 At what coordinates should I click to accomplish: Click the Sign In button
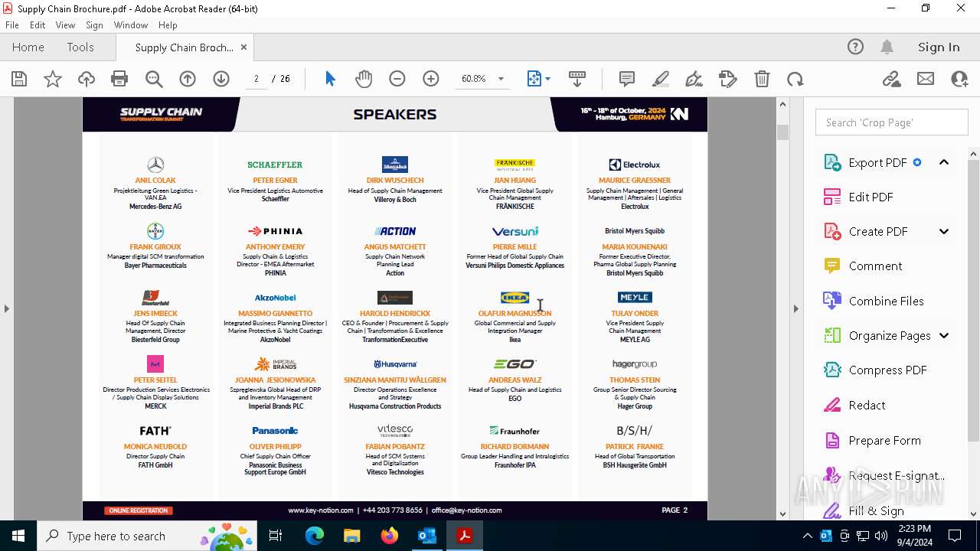pyautogui.click(x=939, y=47)
